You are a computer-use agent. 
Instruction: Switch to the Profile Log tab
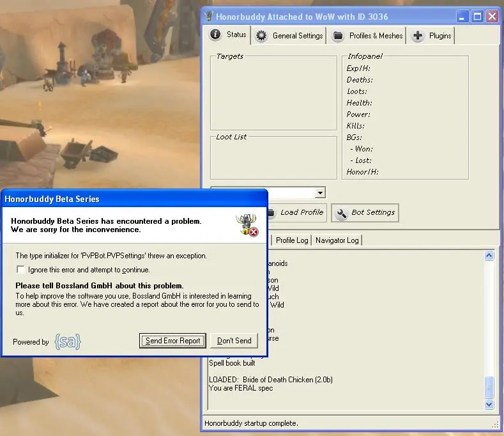click(x=292, y=240)
